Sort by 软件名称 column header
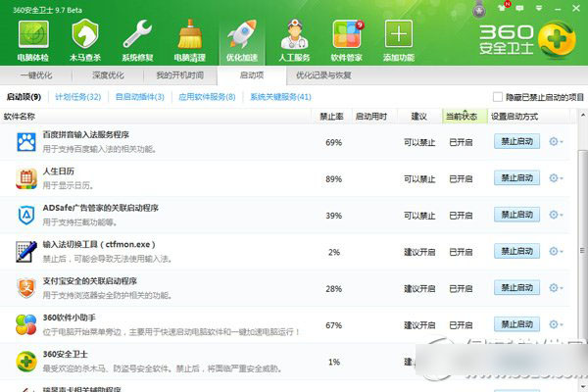The width and height of the screenshot is (588, 392). [156, 117]
